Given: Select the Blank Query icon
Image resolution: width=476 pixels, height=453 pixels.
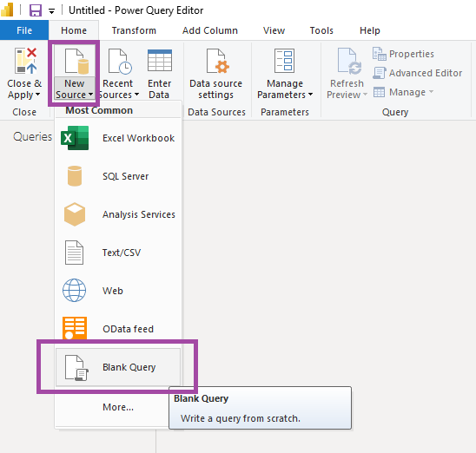Looking at the screenshot, I should pyautogui.click(x=76, y=368).
